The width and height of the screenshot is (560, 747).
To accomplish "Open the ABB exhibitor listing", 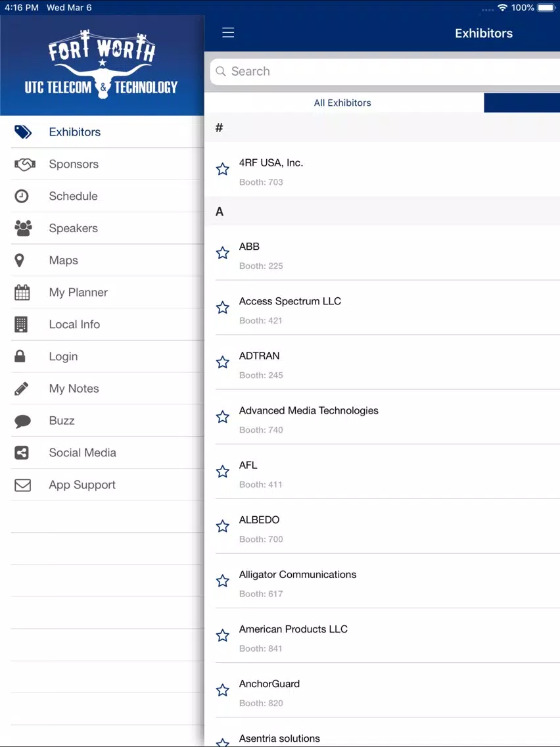I will pos(383,253).
